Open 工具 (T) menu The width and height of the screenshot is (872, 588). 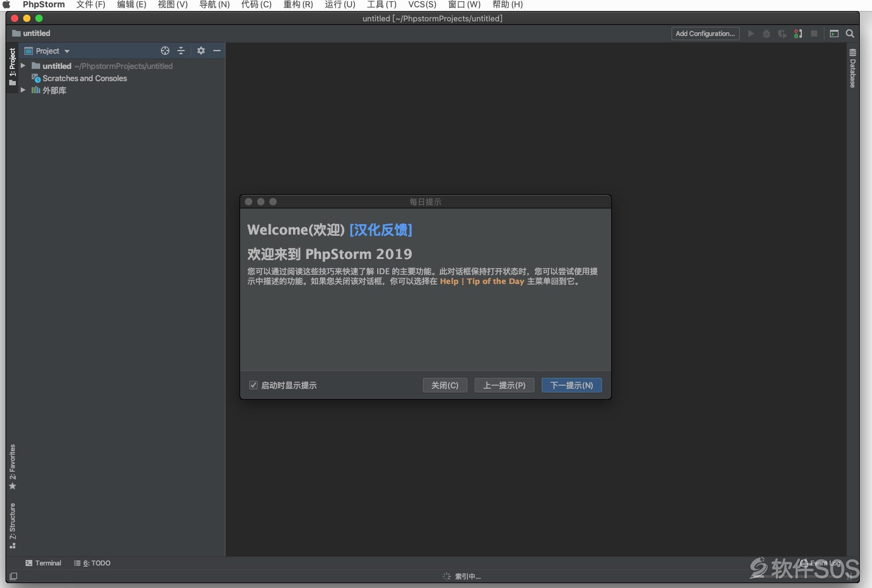[381, 5]
